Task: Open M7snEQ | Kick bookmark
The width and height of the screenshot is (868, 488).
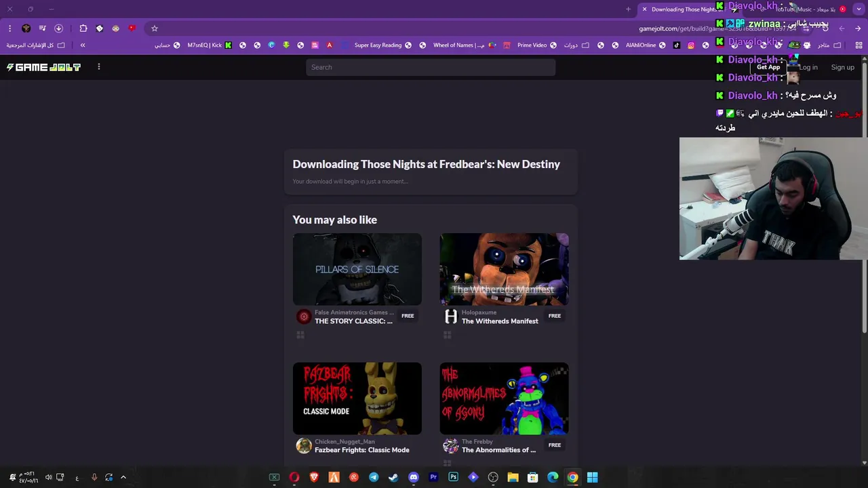Action: (x=211, y=45)
